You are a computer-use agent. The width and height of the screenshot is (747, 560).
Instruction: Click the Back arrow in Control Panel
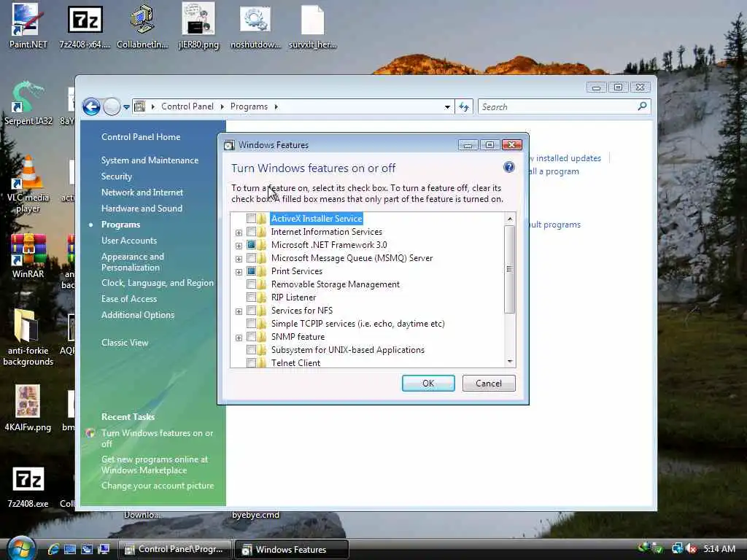(91, 106)
